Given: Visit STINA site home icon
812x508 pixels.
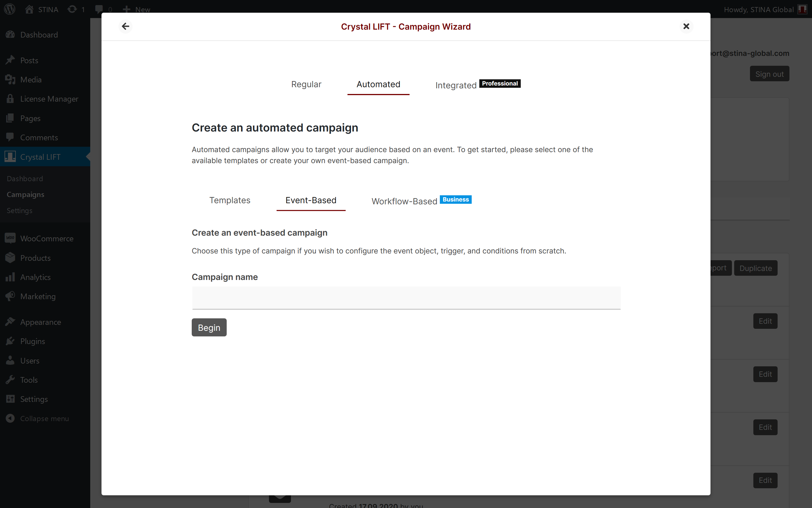Looking at the screenshot, I should coord(29,9).
